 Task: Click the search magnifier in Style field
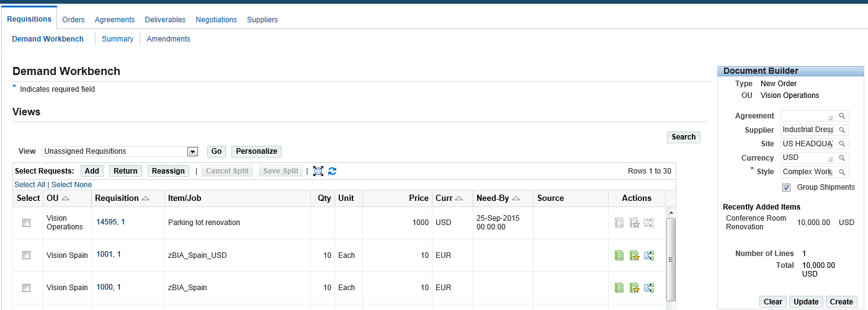[842, 172]
